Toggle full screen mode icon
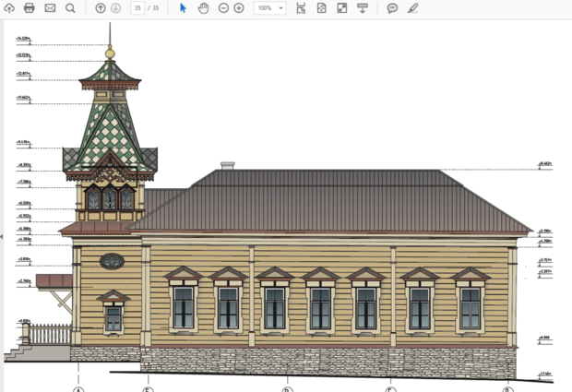Viewport: 572px width, 392px height. pyautogui.click(x=341, y=7)
